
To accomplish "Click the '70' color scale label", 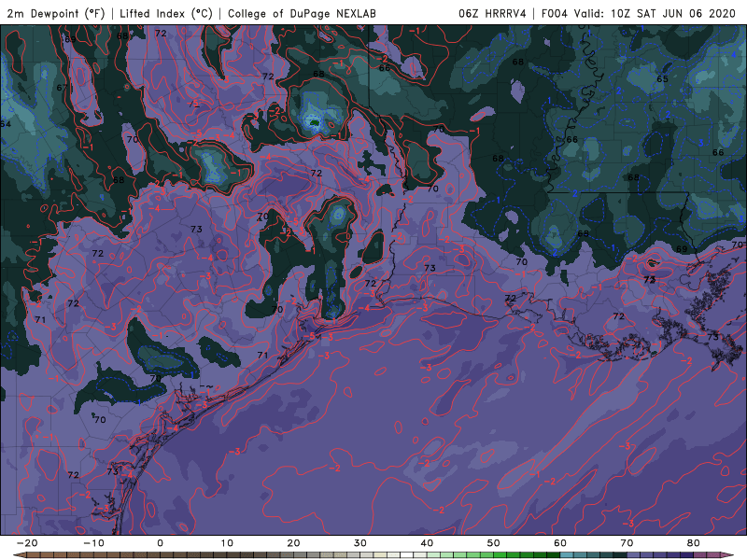I will [x=627, y=543].
